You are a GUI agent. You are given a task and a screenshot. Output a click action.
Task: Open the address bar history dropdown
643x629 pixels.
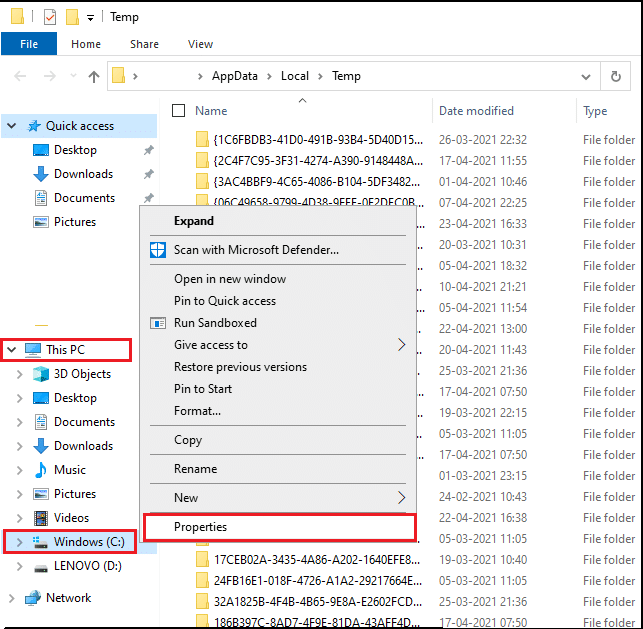click(x=585, y=76)
